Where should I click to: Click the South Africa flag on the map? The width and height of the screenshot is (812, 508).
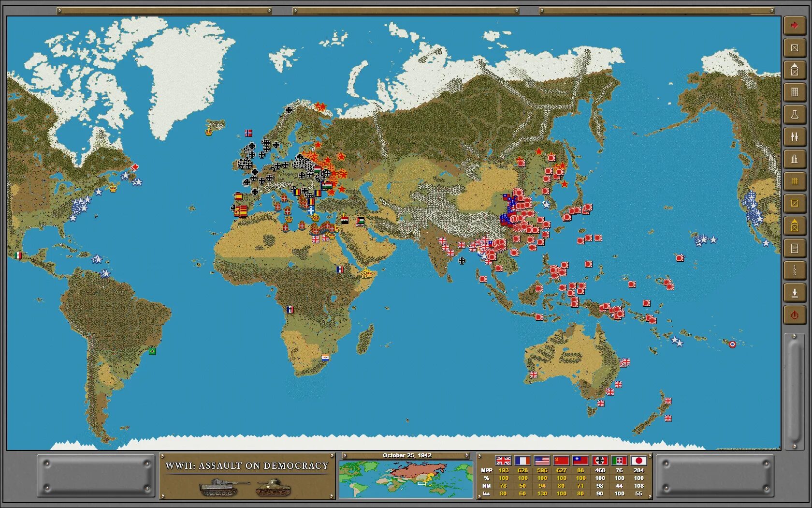326,358
